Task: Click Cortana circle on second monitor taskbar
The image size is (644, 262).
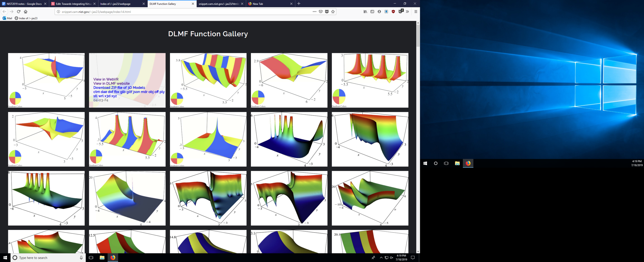Action: (x=436, y=163)
